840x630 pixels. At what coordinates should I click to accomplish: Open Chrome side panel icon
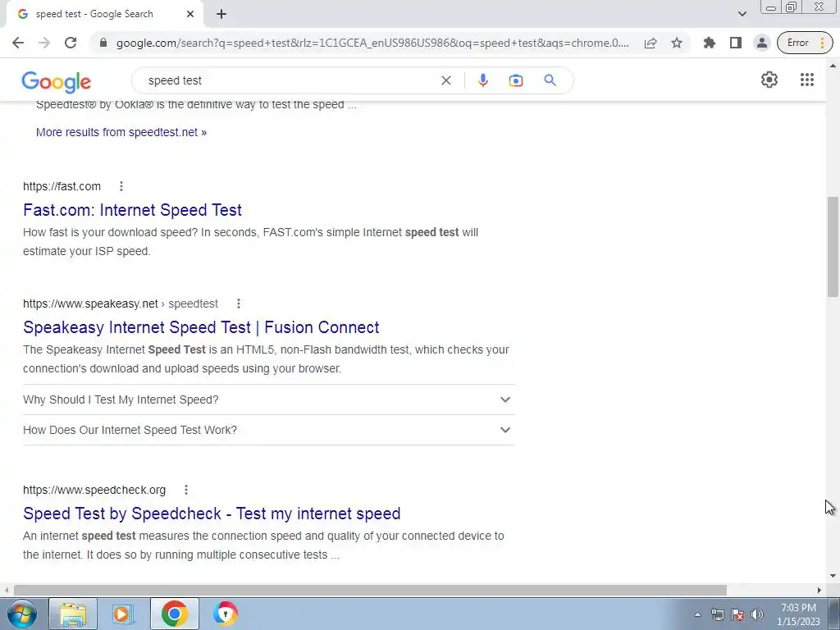736,43
